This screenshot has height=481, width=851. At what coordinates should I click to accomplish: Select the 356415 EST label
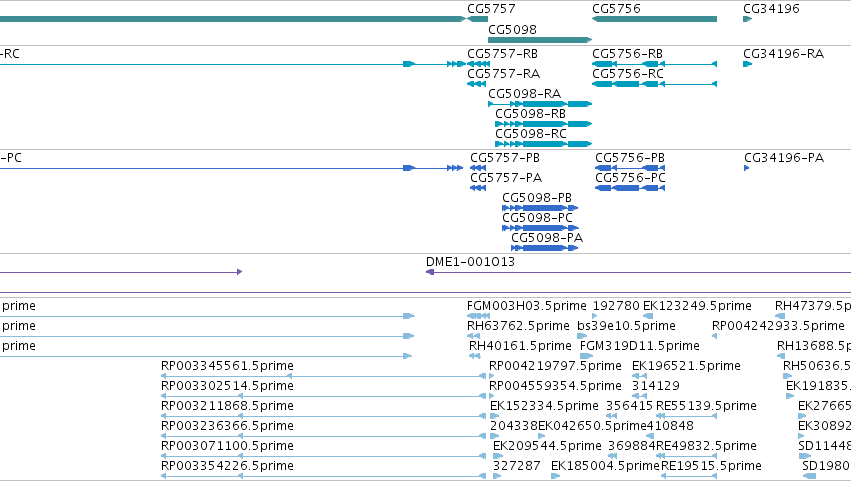[x=630, y=407]
